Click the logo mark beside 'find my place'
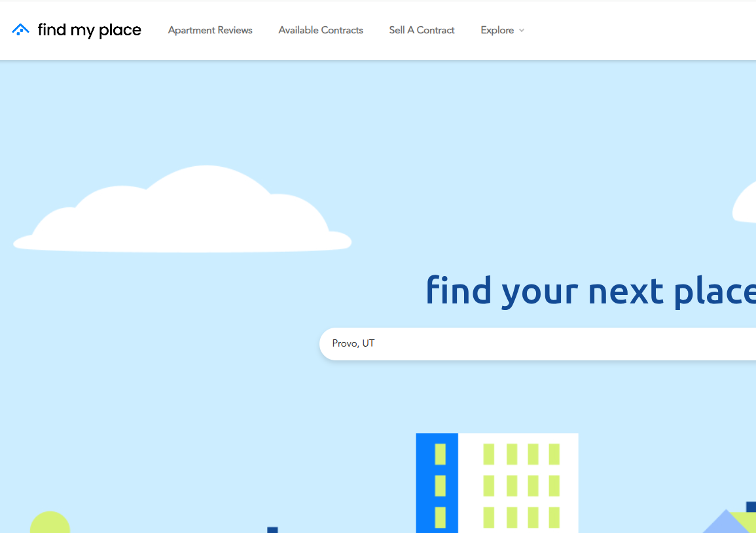The image size is (756, 533). click(20, 29)
